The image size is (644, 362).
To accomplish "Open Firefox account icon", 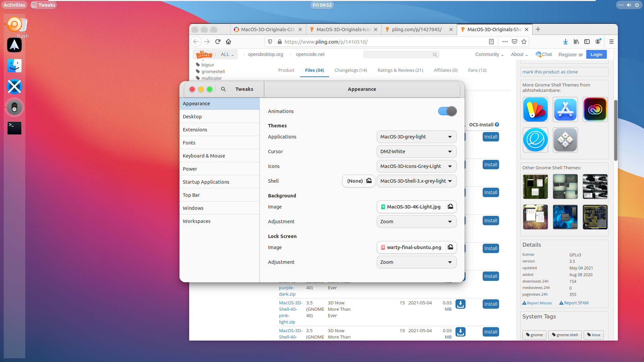I will (598, 42).
